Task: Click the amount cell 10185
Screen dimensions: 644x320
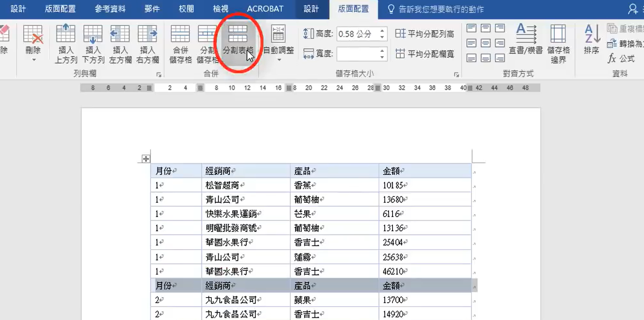Action: 425,185
